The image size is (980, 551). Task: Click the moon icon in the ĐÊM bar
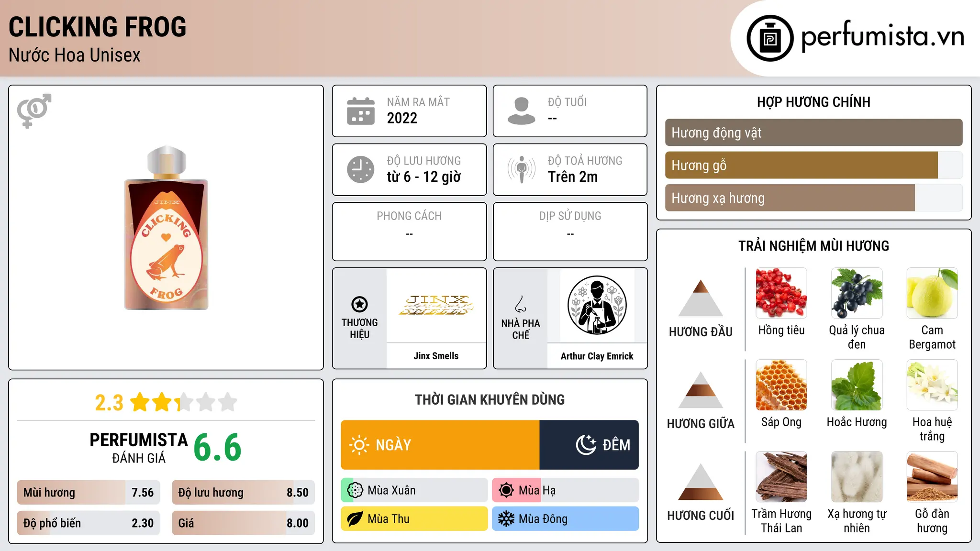tap(586, 445)
